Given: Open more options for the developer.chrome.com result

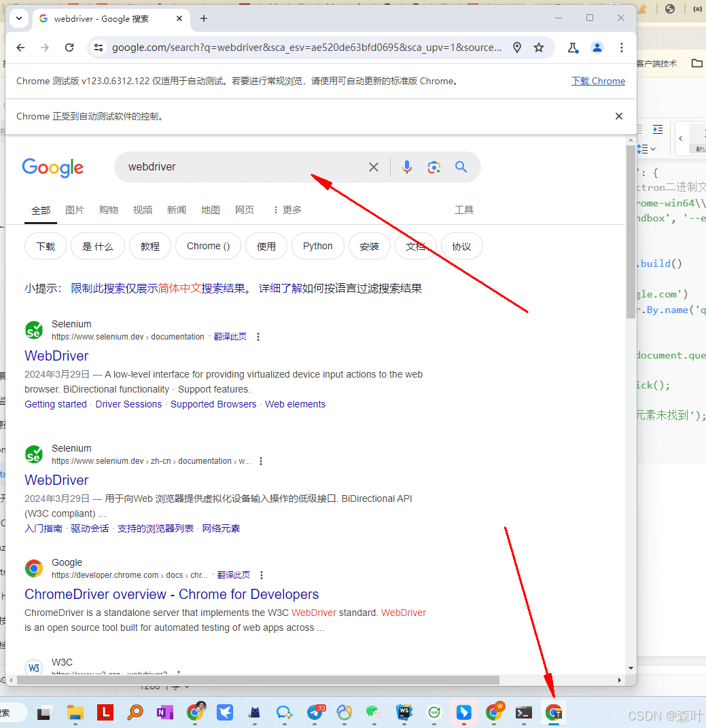Looking at the screenshot, I should pyautogui.click(x=262, y=575).
